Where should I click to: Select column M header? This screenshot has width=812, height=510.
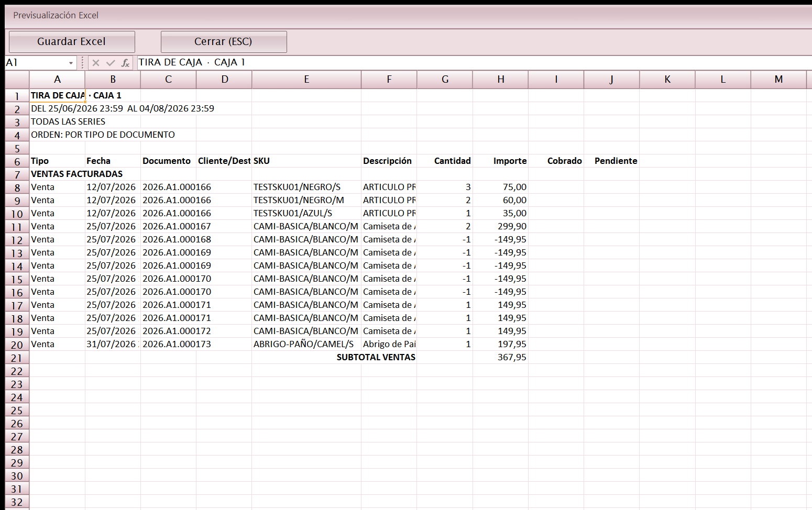(x=778, y=79)
